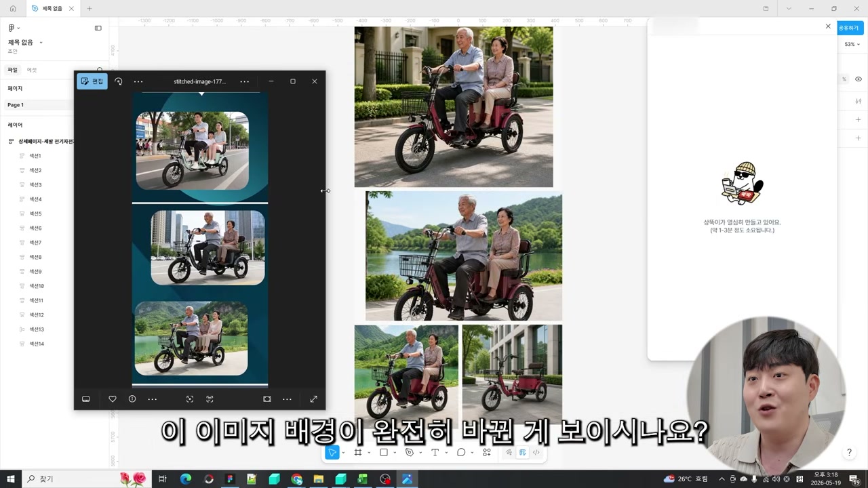
Task: Select layer '섹션13'
Action: click(x=37, y=329)
